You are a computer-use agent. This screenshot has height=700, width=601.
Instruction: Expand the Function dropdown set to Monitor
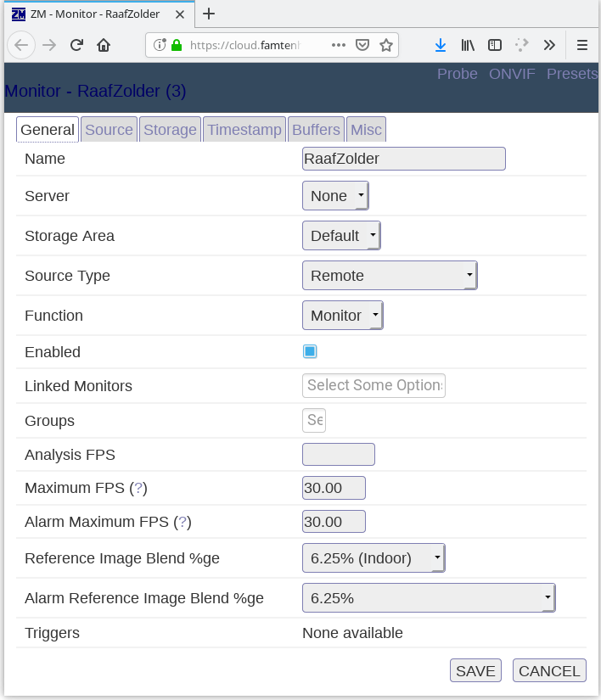point(342,316)
